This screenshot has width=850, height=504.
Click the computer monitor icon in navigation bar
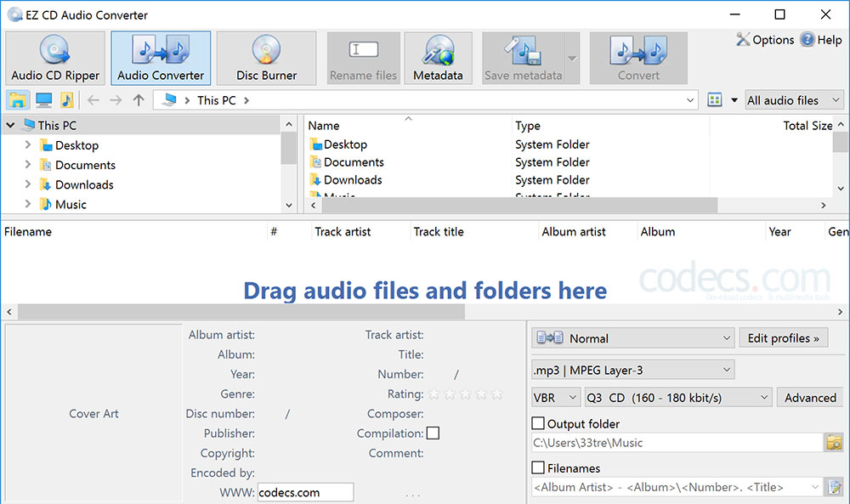43,100
